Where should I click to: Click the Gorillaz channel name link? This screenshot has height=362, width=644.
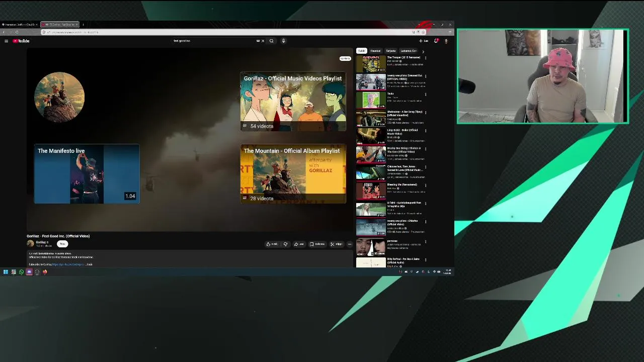click(41, 242)
